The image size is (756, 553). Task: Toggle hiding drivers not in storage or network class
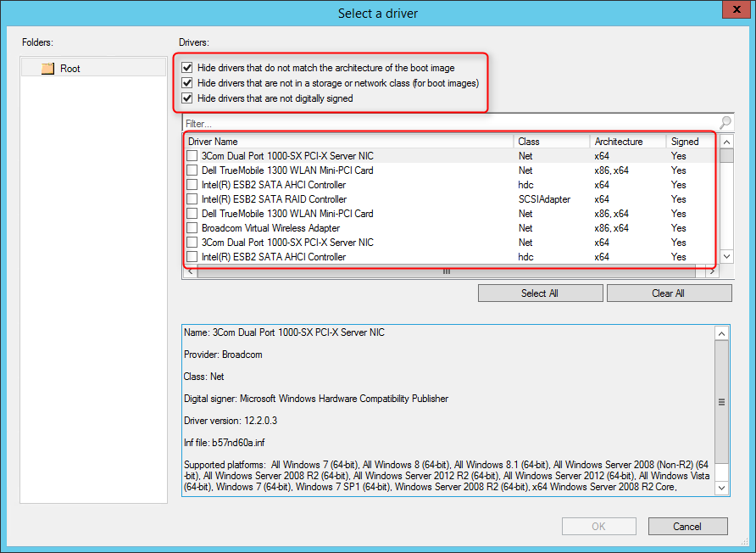[187, 83]
